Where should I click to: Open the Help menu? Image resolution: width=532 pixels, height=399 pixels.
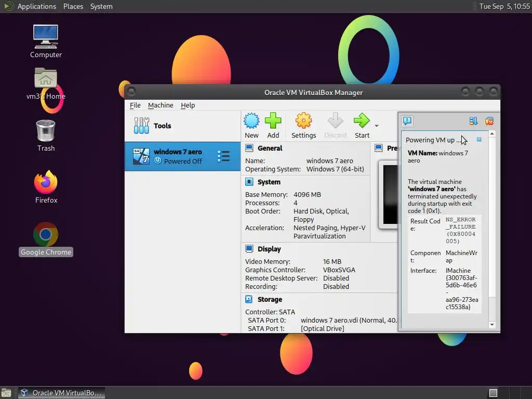(188, 105)
